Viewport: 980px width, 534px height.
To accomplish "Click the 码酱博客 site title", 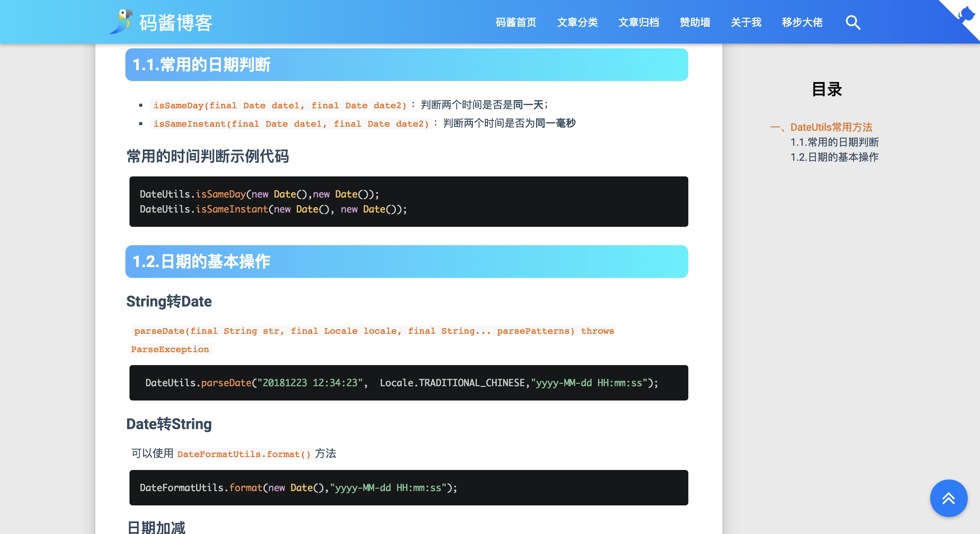I will pyautogui.click(x=176, y=23).
